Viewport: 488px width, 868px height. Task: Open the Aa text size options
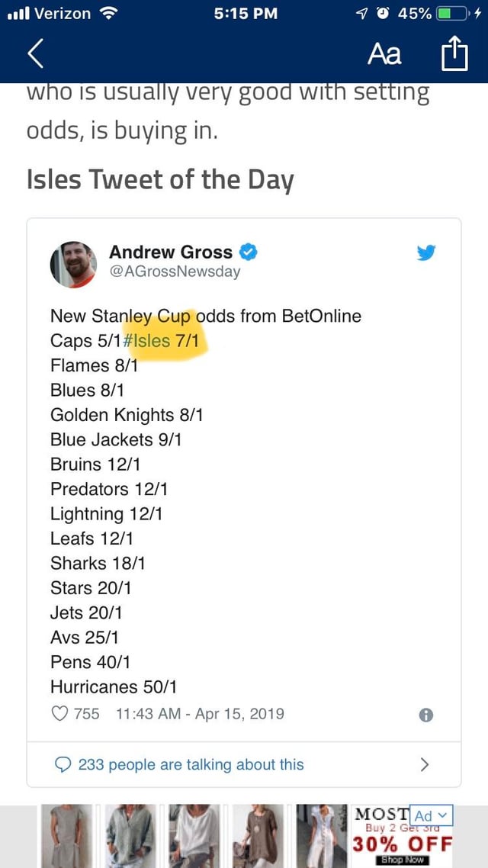click(x=384, y=55)
